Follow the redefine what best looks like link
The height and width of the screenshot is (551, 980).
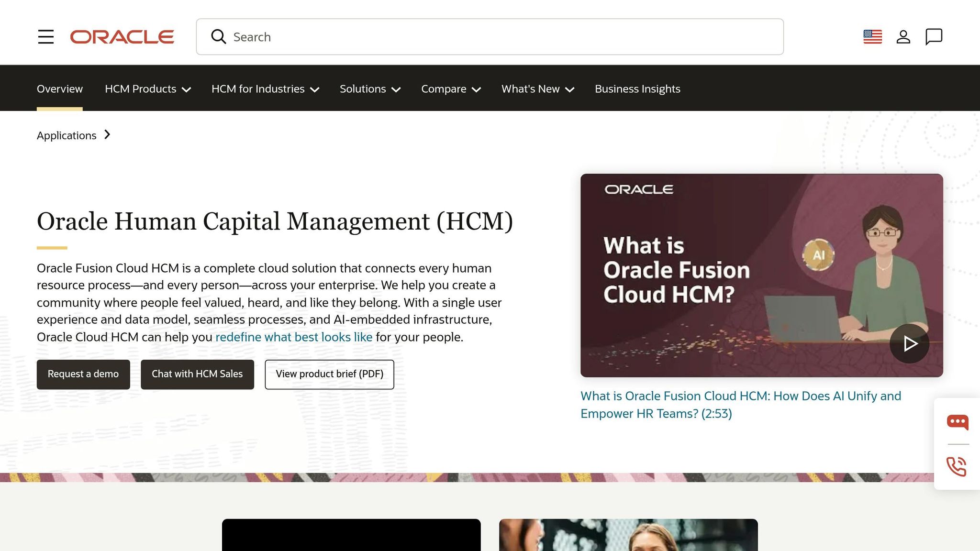click(294, 337)
